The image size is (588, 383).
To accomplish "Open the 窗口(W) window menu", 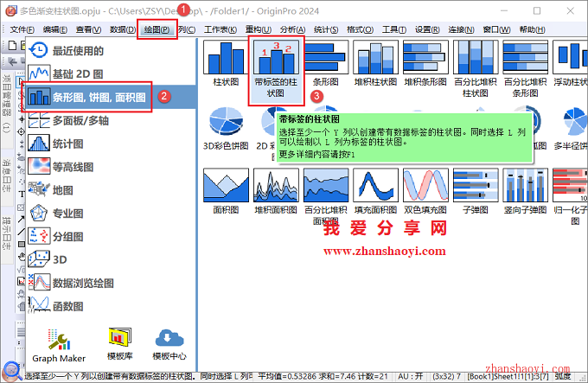I will click(x=496, y=29).
